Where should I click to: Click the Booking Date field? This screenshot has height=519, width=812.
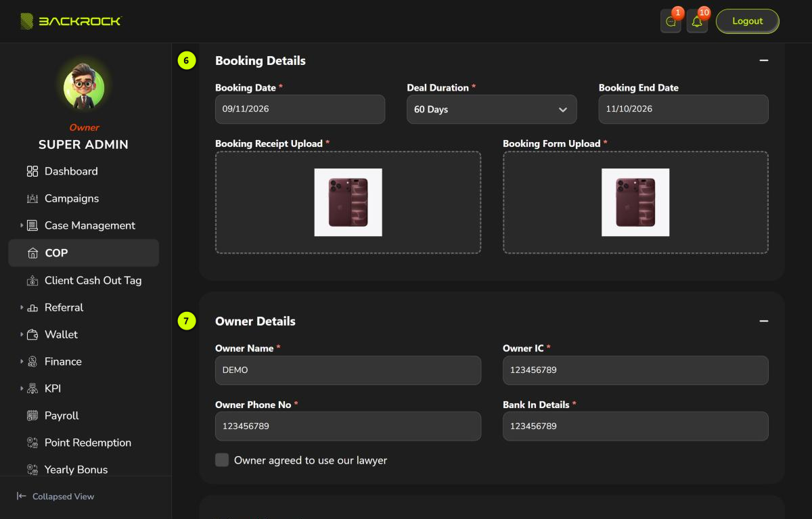pos(300,109)
